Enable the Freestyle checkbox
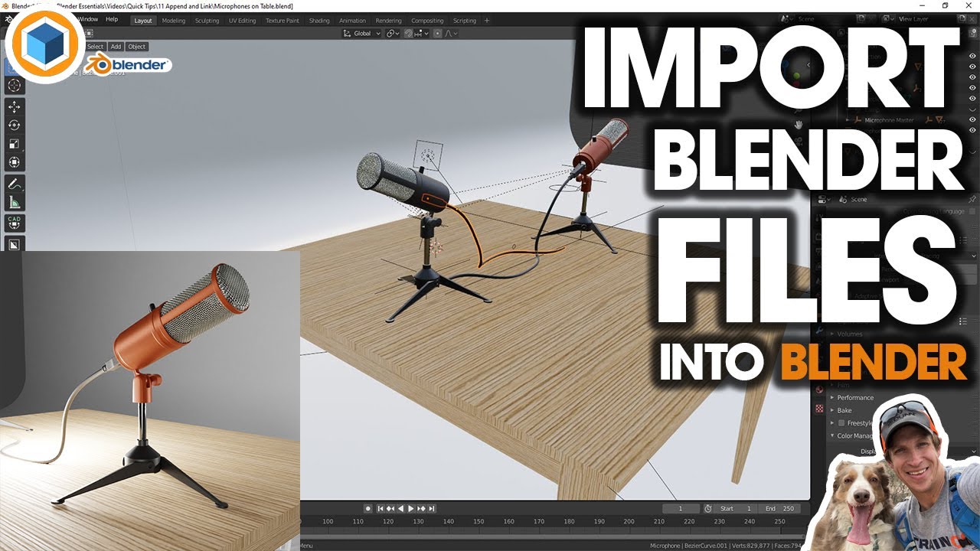Screen dimensions: 980x551 [x=841, y=423]
